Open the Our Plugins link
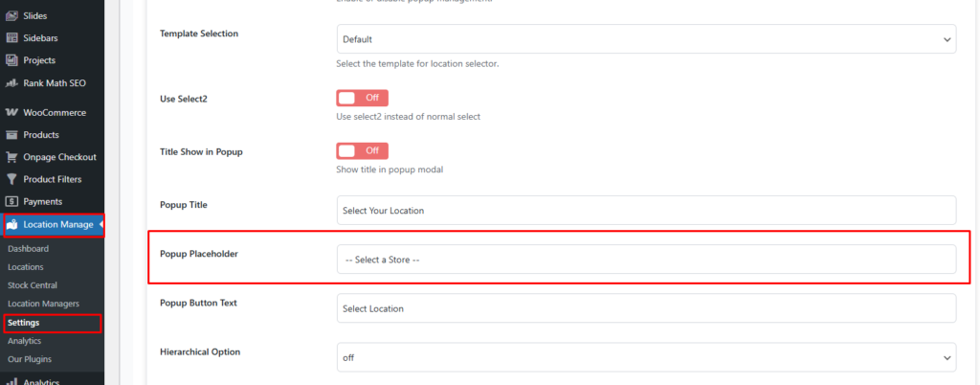 tap(30, 359)
